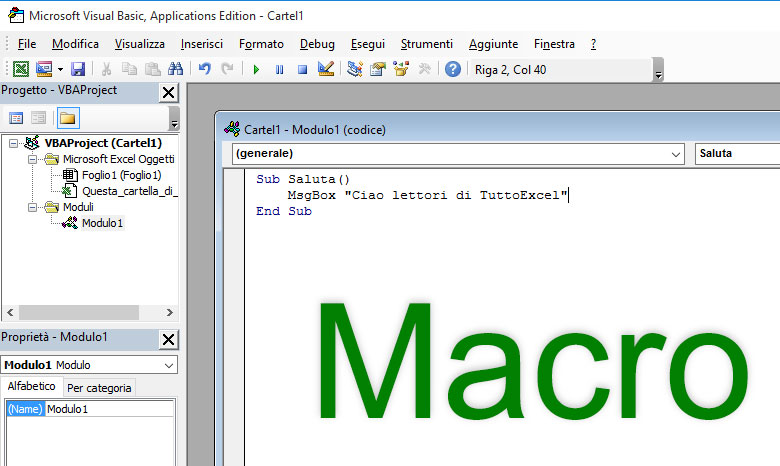Click View Code icon in Project panel
This screenshot has width=780, height=466.
pos(16,118)
